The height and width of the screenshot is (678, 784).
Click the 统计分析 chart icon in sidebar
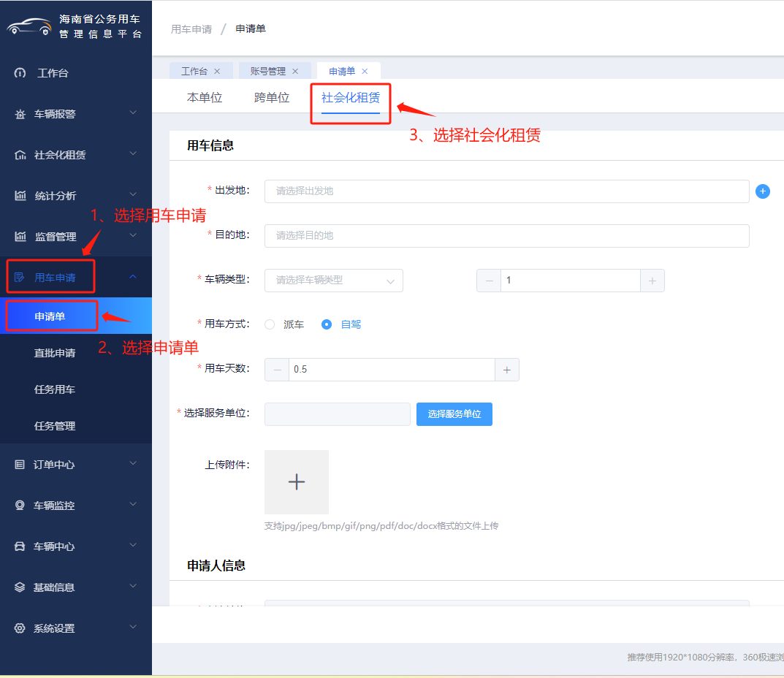click(20, 196)
